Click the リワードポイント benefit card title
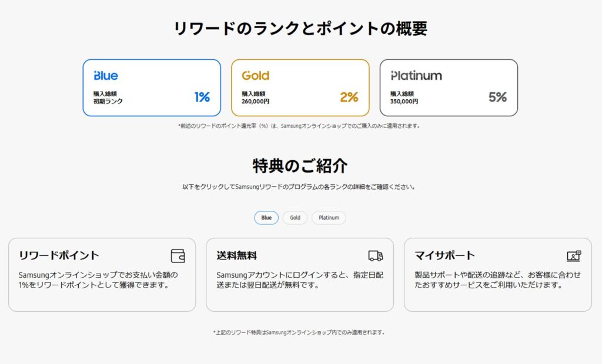This screenshot has width=602, height=364. pyautogui.click(x=59, y=255)
